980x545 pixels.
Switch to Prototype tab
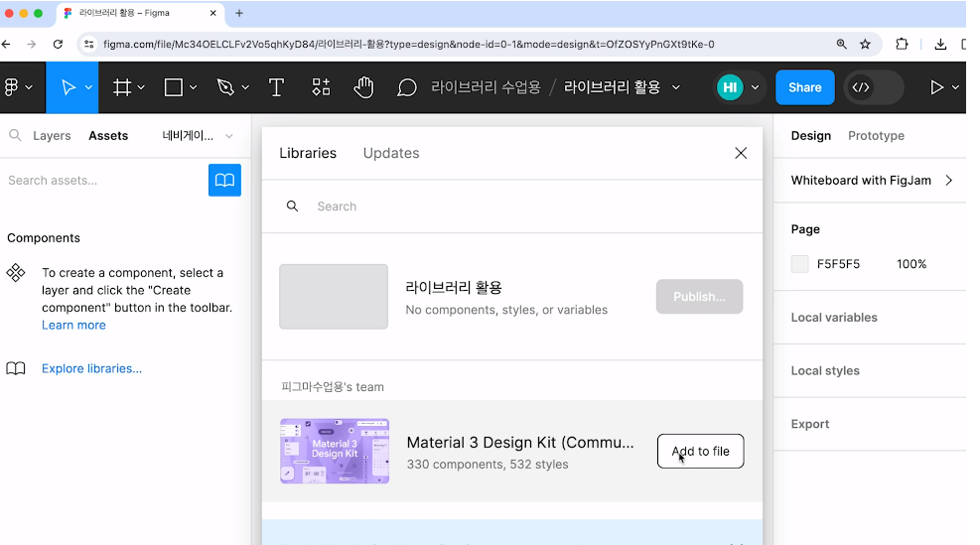click(876, 136)
